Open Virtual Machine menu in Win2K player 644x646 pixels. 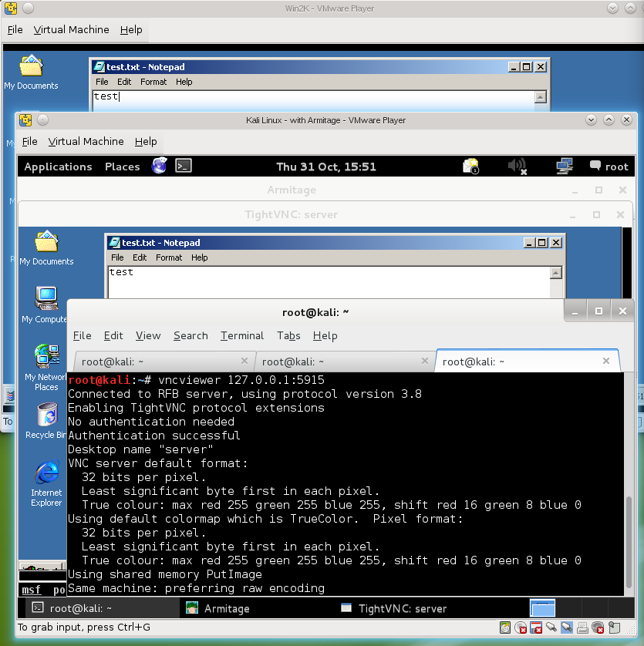[71, 29]
